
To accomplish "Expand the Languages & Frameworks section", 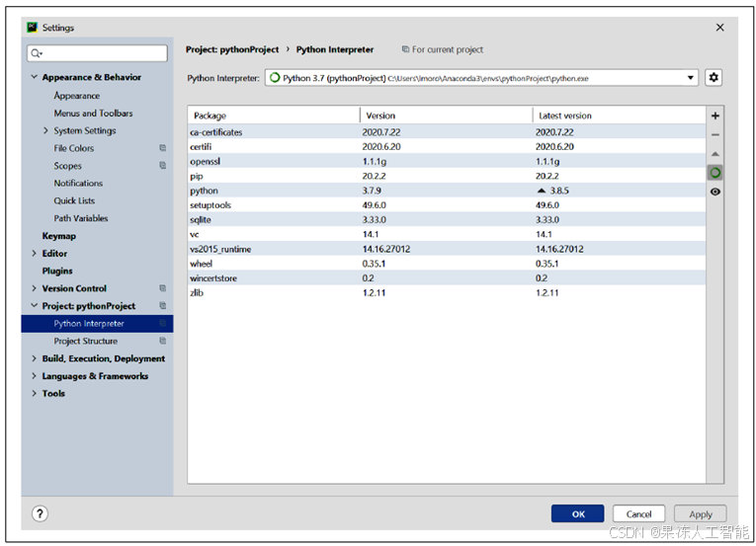I will [35, 376].
